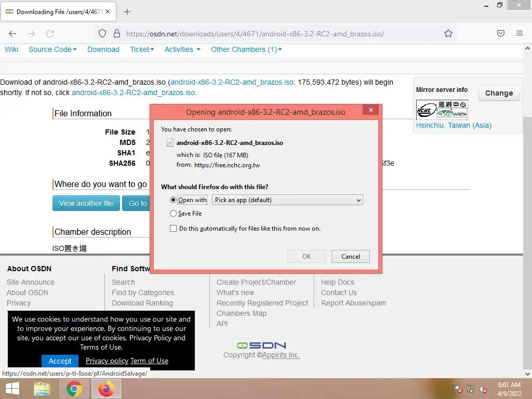Check Do this automatically for files
The height and width of the screenshot is (399, 532).
click(x=173, y=229)
